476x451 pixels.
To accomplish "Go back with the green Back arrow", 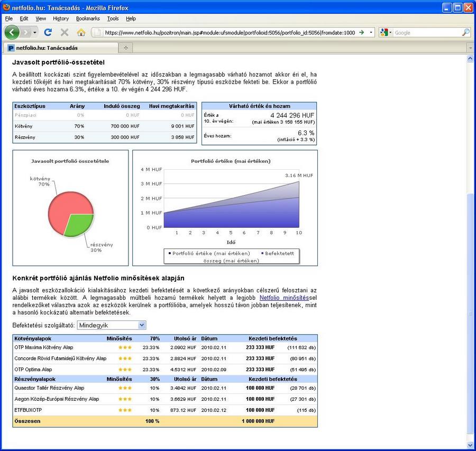I will coord(12,32).
